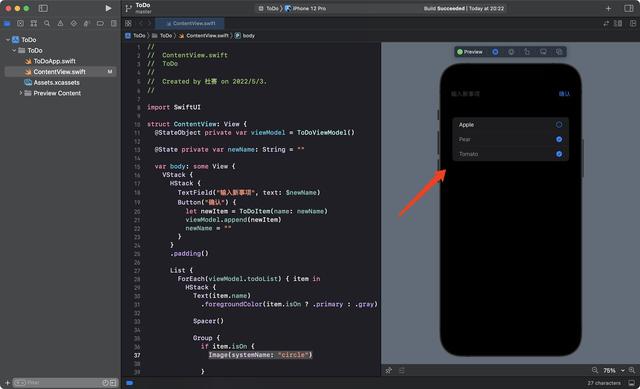Viewport: 640px width, 389px height.
Task: Click ToDo folder breadcrumb
Action: click(162, 36)
